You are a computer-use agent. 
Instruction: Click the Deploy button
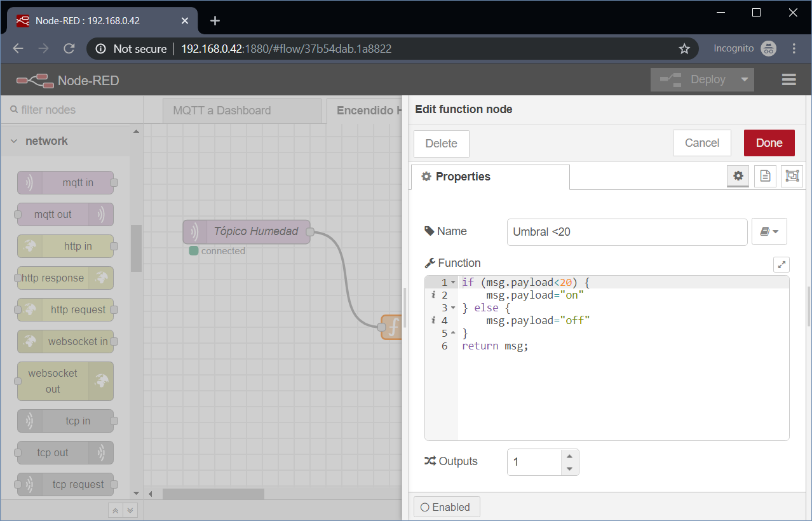click(x=693, y=79)
